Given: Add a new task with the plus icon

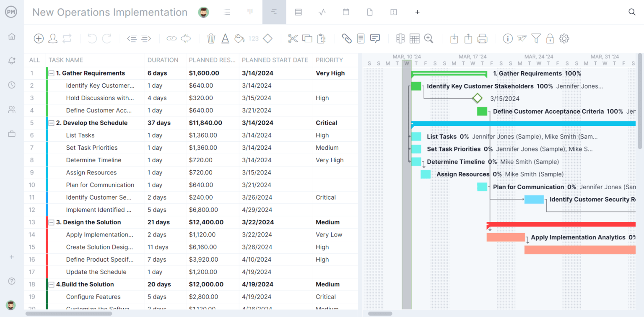Looking at the screenshot, I should point(38,38).
